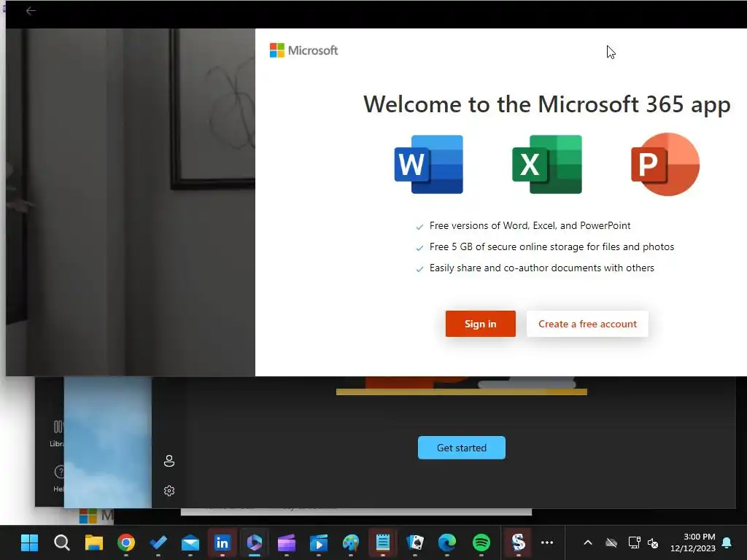Open the notifications bell icon

coord(727,542)
